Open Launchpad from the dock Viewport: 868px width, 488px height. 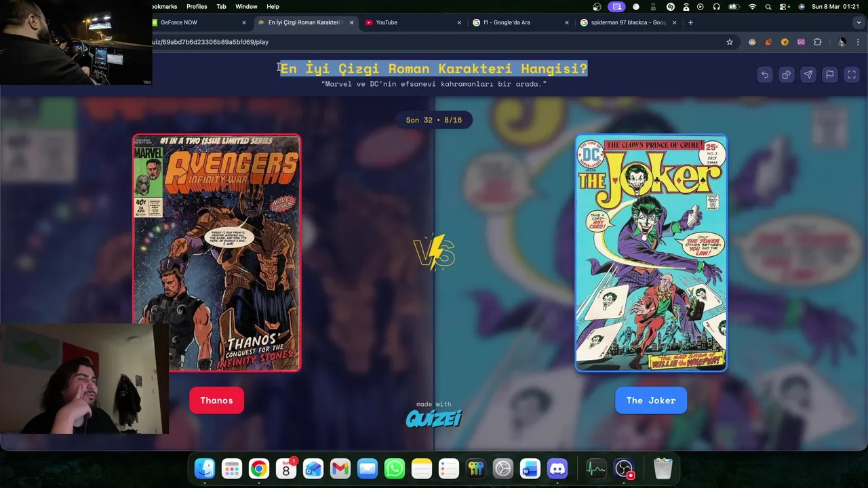coord(232,468)
